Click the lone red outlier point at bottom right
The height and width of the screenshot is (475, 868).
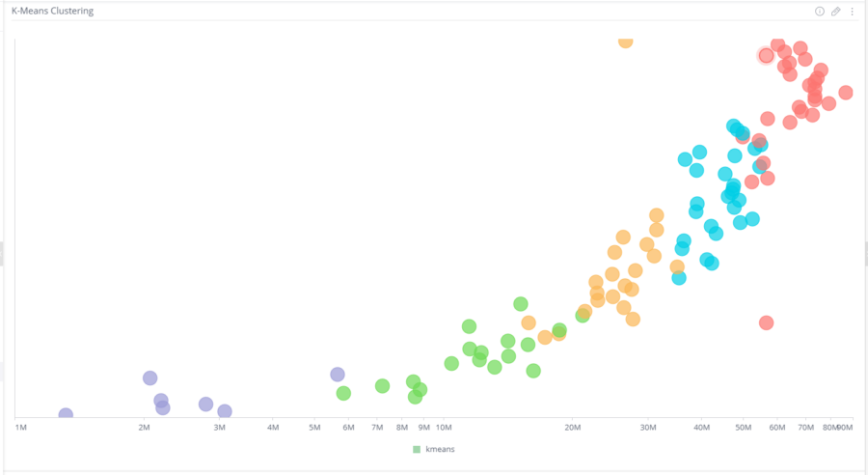766,322
